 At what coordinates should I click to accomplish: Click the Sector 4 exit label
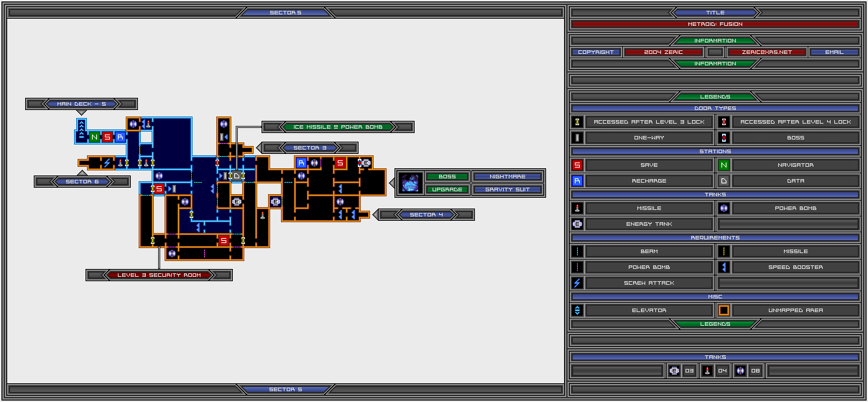426,215
